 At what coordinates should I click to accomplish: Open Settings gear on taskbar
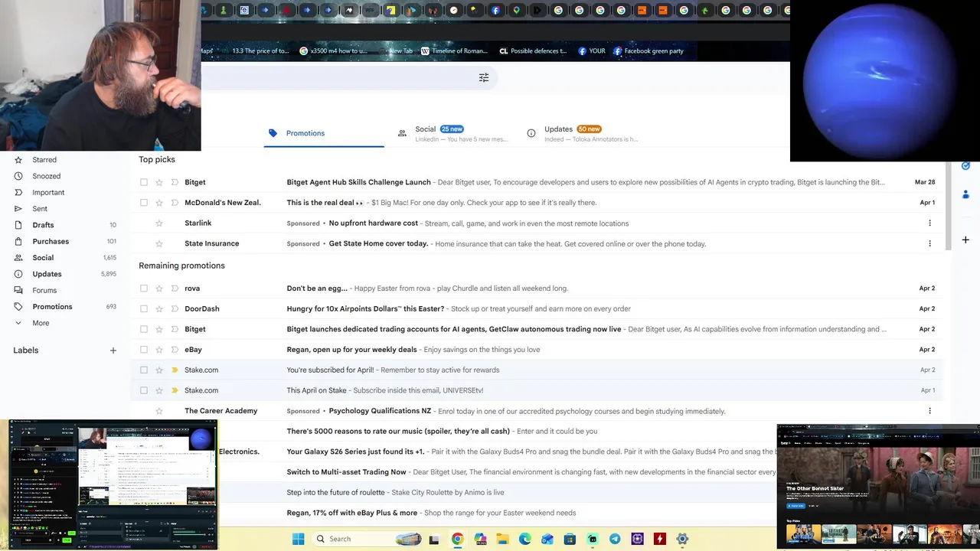click(682, 539)
